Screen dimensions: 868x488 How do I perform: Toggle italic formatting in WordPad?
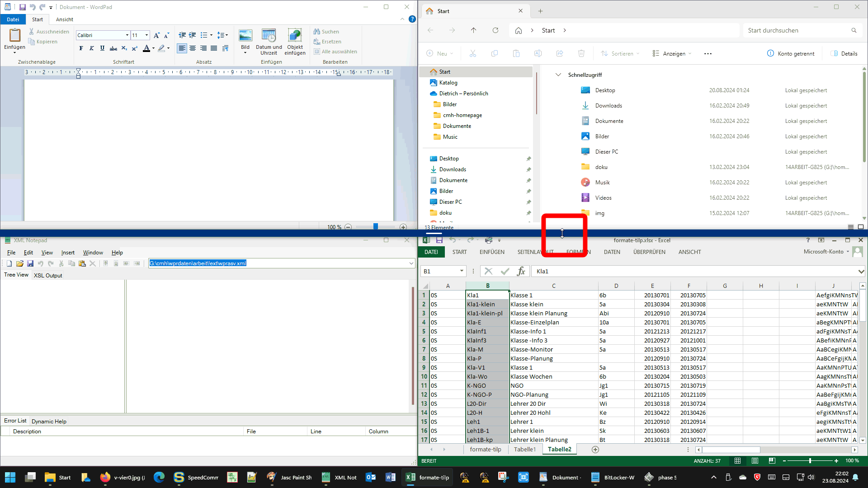point(91,48)
